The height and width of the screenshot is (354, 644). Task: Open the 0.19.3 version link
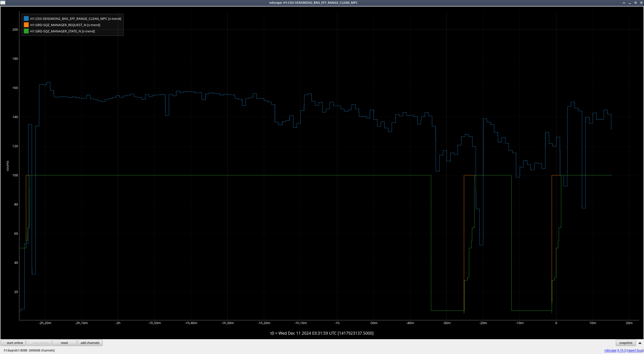(x=621, y=350)
